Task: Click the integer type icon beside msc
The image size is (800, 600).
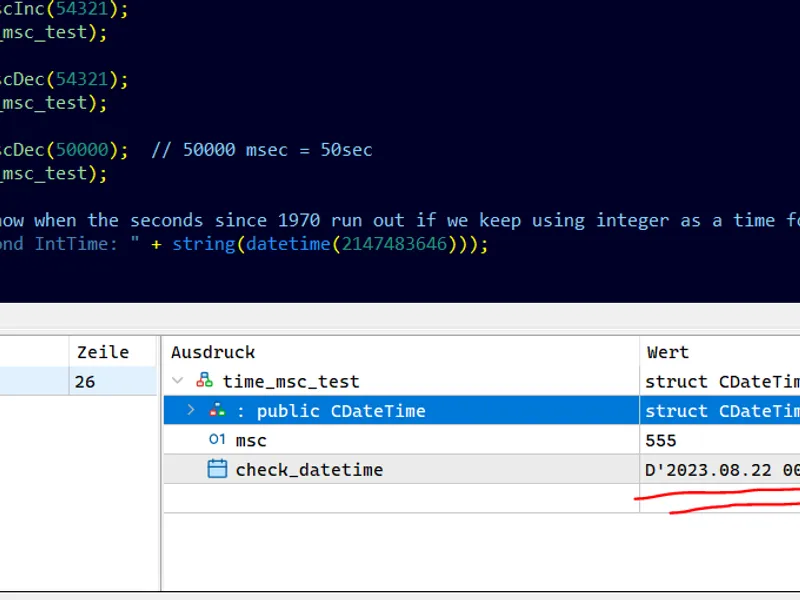Action: click(x=217, y=439)
